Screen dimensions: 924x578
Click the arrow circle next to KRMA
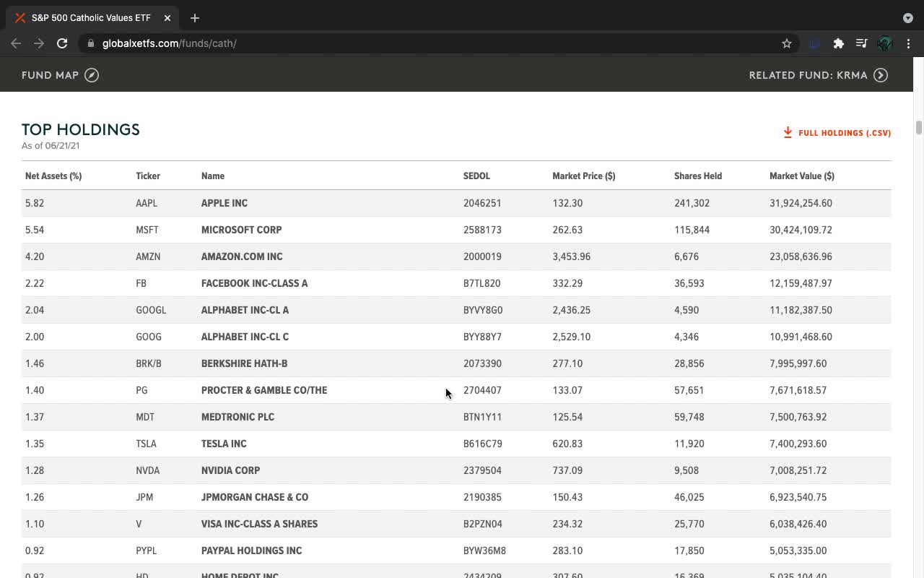point(881,75)
